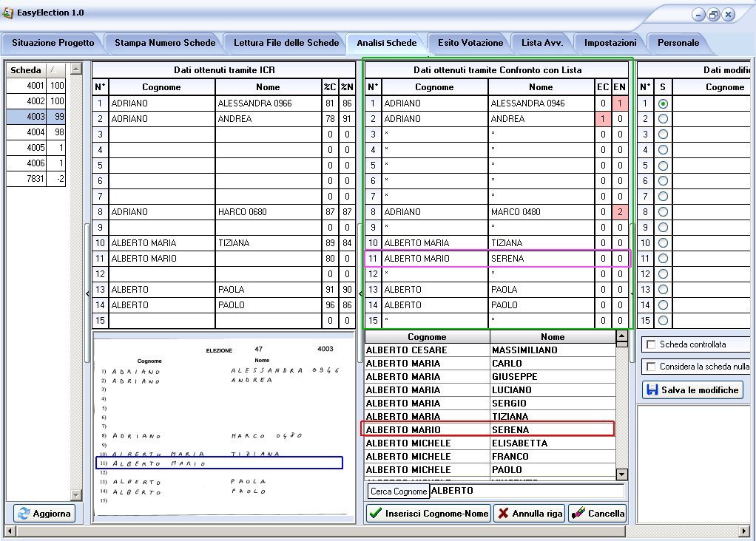The height and width of the screenshot is (541, 756).
Task: Click Inserisci Cognome-Nome button
Action: (x=428, y=514)
